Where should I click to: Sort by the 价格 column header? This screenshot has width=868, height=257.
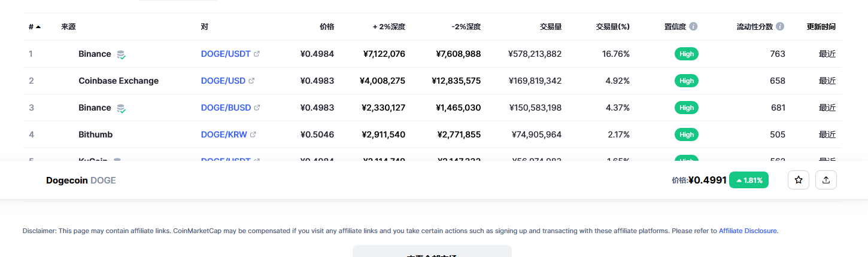(327, 27)
